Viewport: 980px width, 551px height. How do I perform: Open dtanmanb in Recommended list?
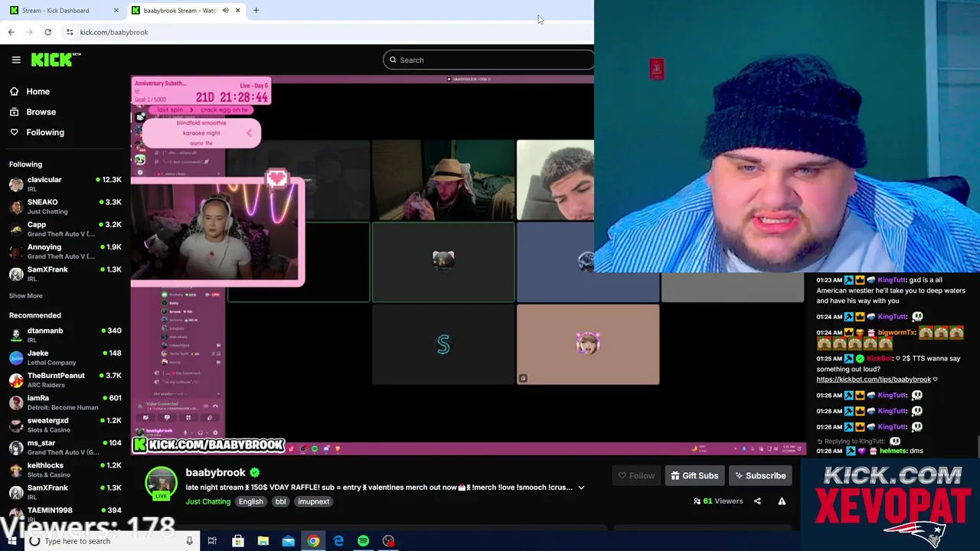coord(65,334)
